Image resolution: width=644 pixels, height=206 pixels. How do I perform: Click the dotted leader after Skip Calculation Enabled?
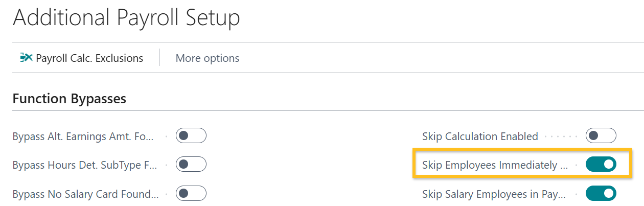pos(561,136)
